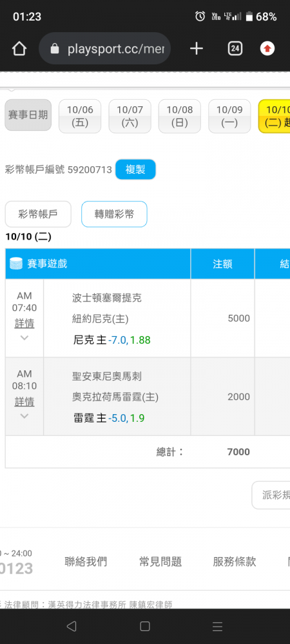Click the 複製 copy button
This screenshot has width=290, height=644.
click(x=135, y=169)
